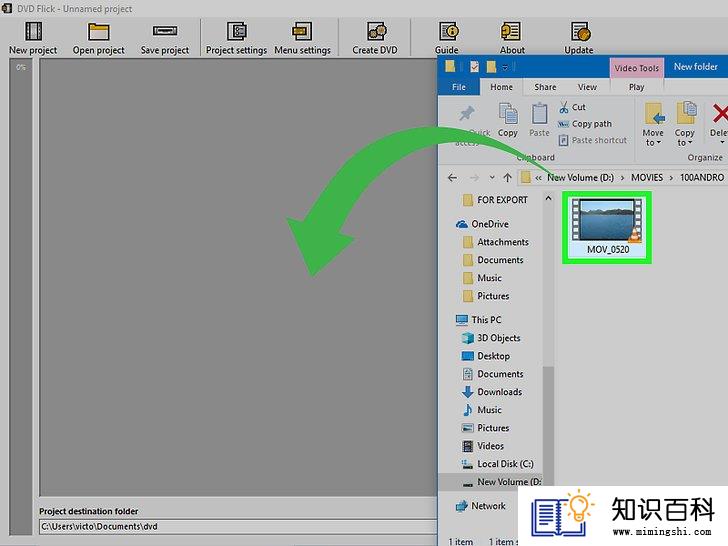This screenshot has height=546, width=728.
Task: Click 100ANDRO in the address path
Action: tap(702, 178)
